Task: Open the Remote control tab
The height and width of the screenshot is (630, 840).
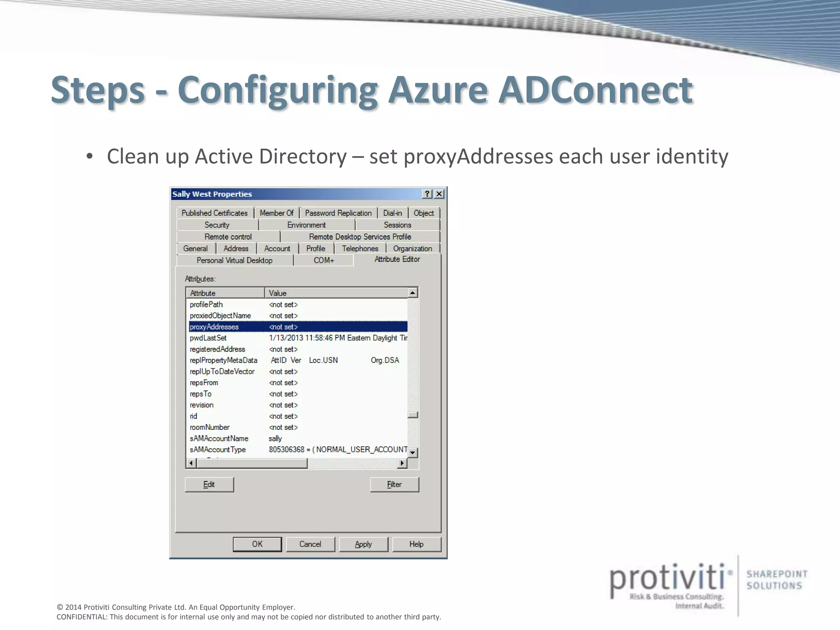Action: tap(228, 237)
